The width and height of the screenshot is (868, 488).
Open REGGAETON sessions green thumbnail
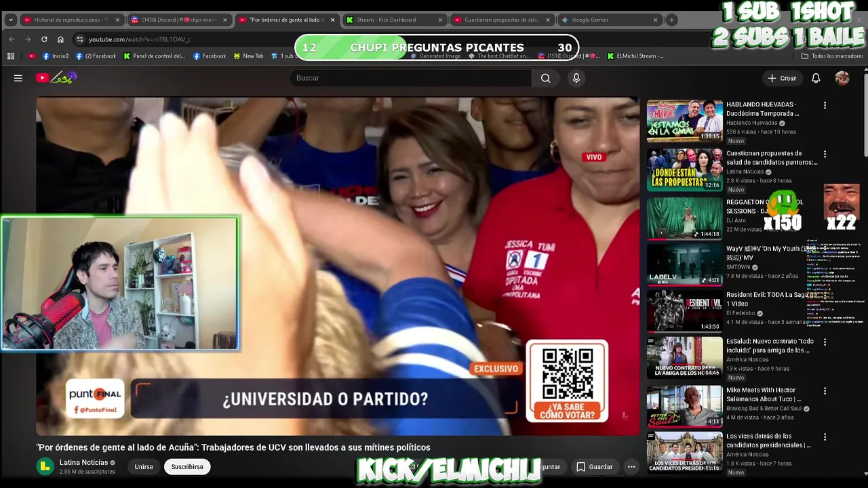(x=684, y=218)
